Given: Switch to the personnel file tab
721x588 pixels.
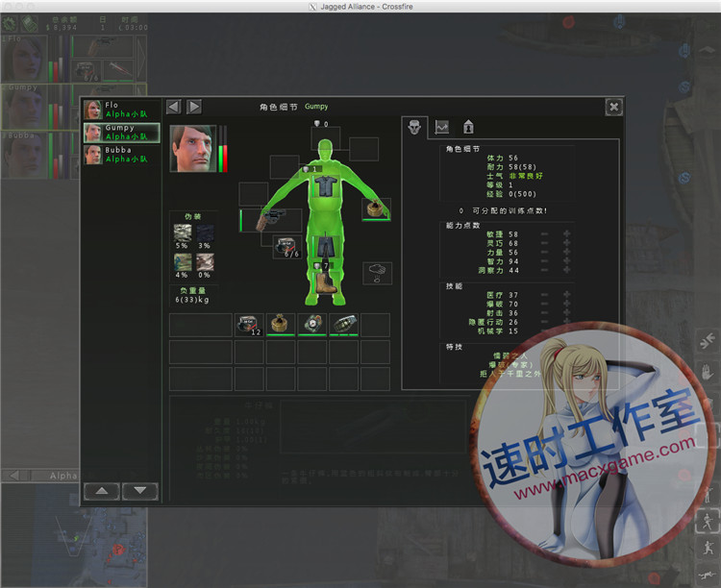Looking at the screenshot, I should (x=468, y=127).
